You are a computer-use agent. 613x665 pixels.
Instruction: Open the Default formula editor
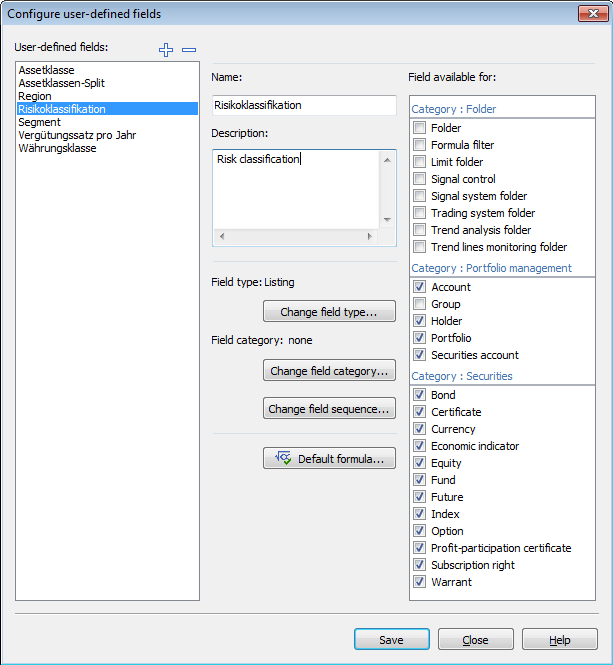pos(329,458)
